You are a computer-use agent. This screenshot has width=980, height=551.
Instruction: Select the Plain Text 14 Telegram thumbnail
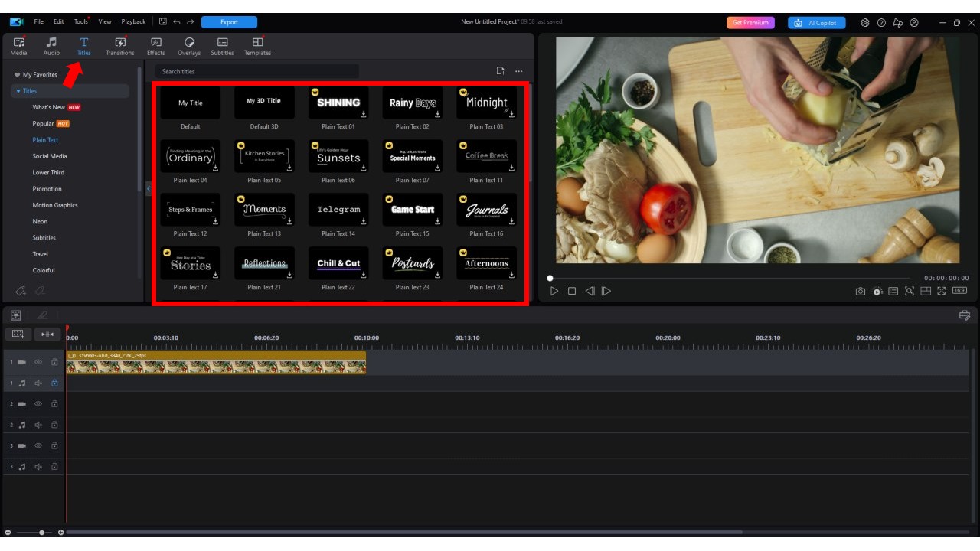point(338,210)
